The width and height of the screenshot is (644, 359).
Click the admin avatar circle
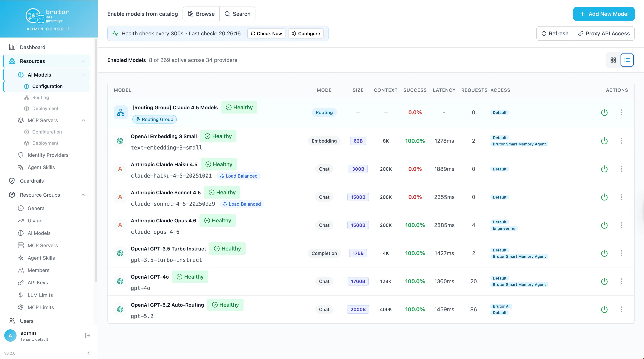[10, 336]
